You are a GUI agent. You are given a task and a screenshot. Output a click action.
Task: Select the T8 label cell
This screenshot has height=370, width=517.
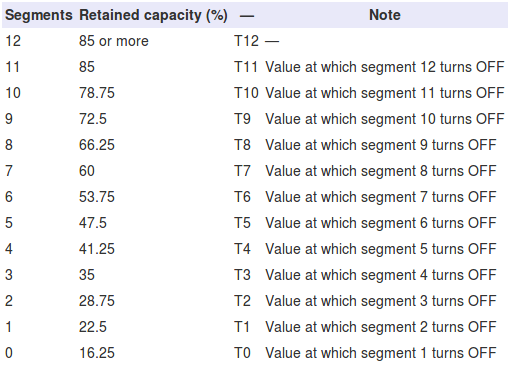pyautogui.click(x=242, y=145)
